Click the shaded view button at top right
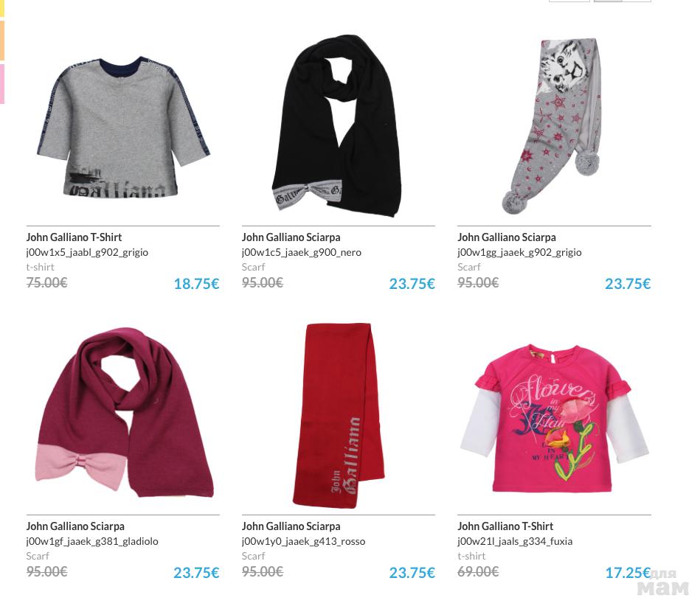Screen dimensions: 700x606 pos(608,1)
